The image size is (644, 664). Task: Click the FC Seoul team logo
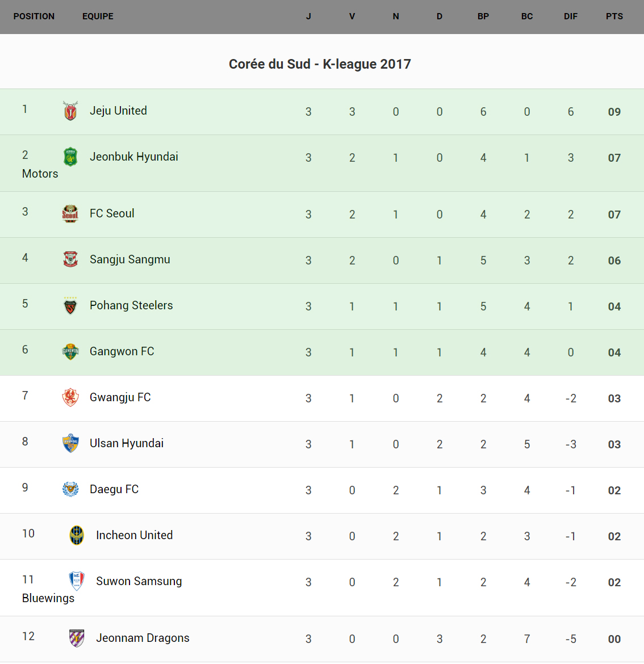pyautogui.click(x=70, y=214)
